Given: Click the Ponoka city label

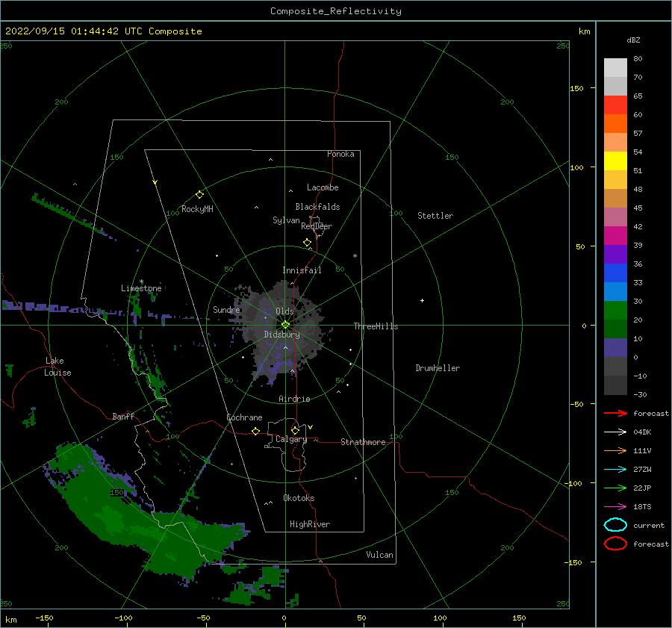Looking at the screenshot, I should 340,154.
